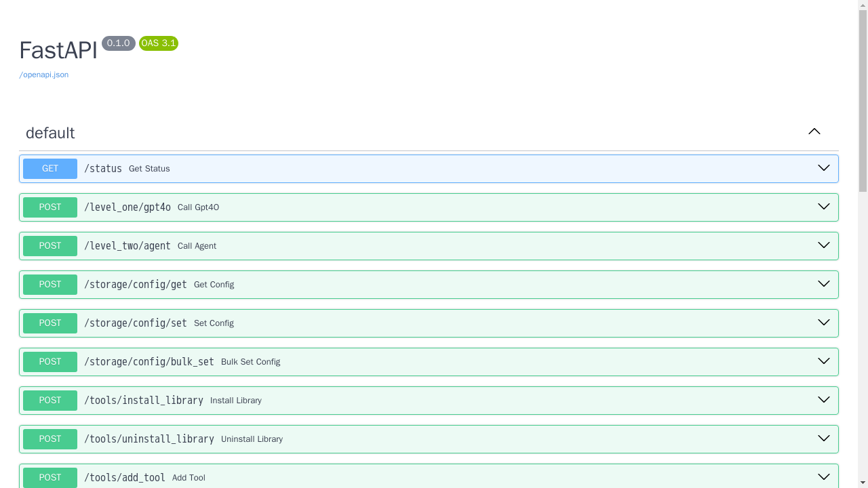Screen dimensions: 868x488
Task: Click the POST badge on /level_one/gpt4o
Action: click(50, 207)
